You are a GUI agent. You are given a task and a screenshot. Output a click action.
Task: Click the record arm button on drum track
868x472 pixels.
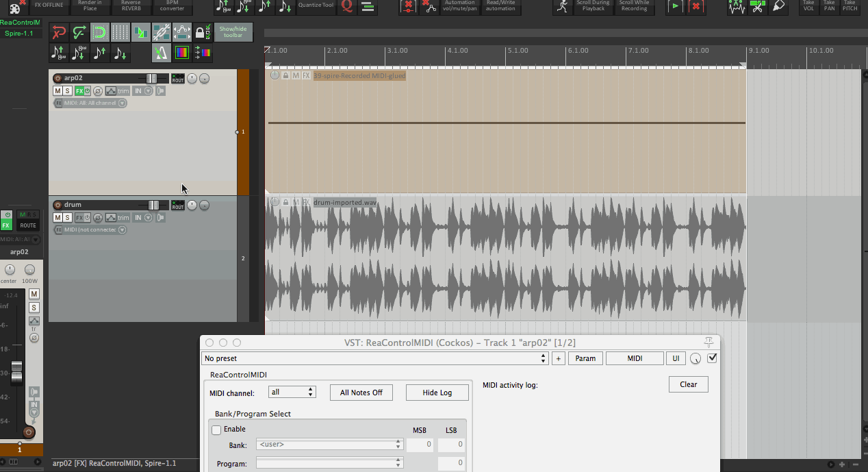(58, 205)
